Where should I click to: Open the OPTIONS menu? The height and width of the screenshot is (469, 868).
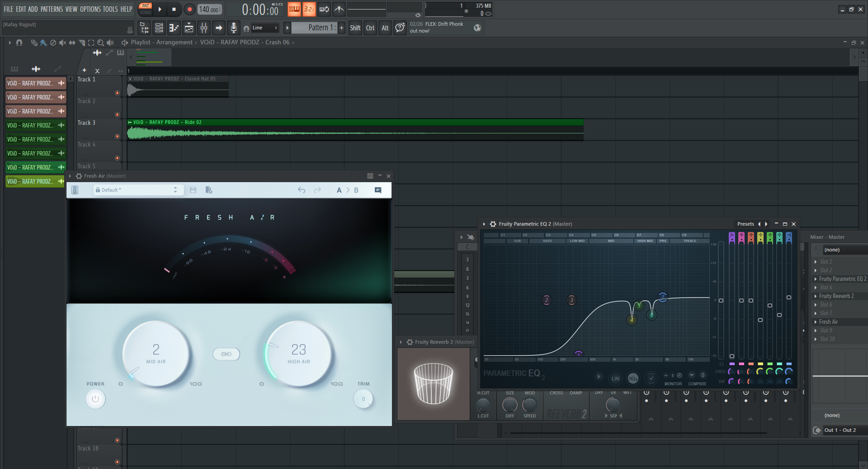90,9
